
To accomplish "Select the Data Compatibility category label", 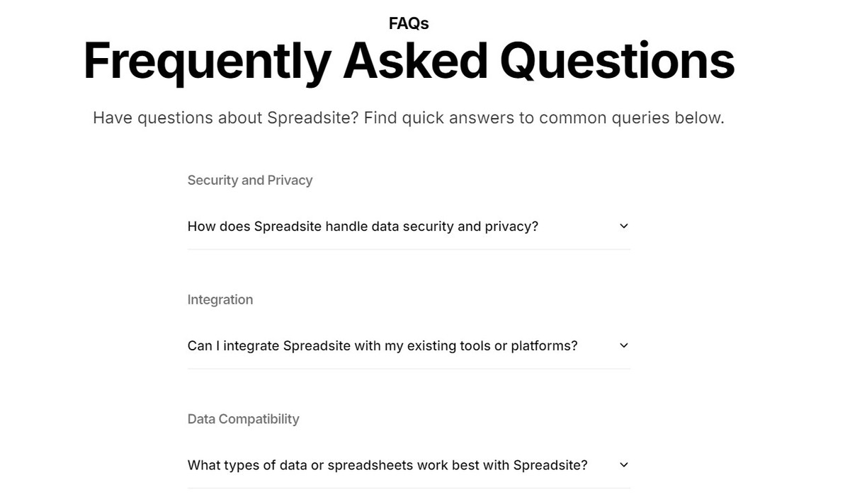I will click(243, 419).
